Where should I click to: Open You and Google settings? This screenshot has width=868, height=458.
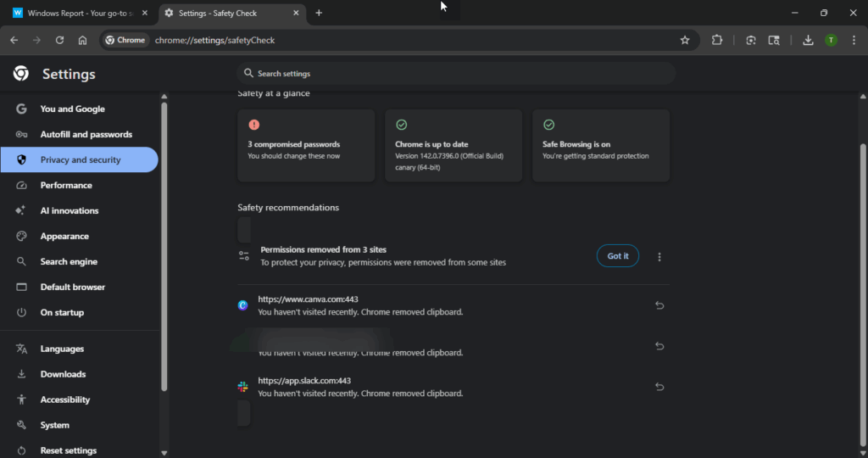(79, 109)
